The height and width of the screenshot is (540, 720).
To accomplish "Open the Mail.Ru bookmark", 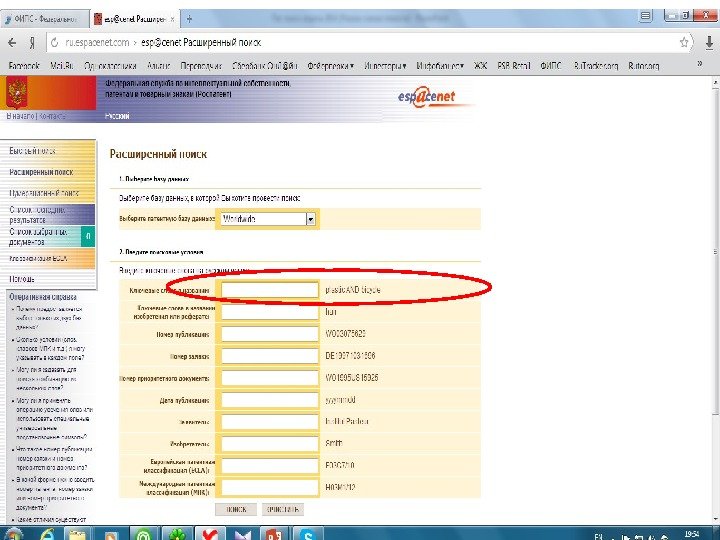I will tap(62, 66).
